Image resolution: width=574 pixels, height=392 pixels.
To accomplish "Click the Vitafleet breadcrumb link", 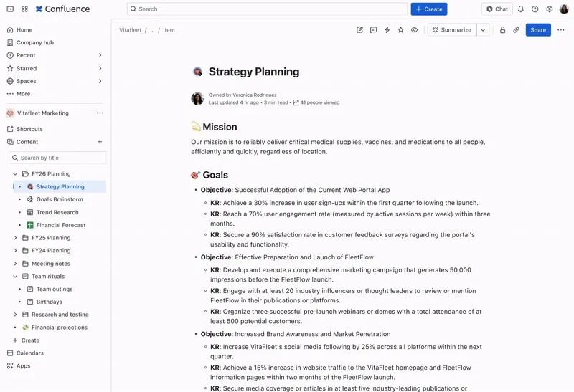I will pyautogui.click(x=130, y=30).
